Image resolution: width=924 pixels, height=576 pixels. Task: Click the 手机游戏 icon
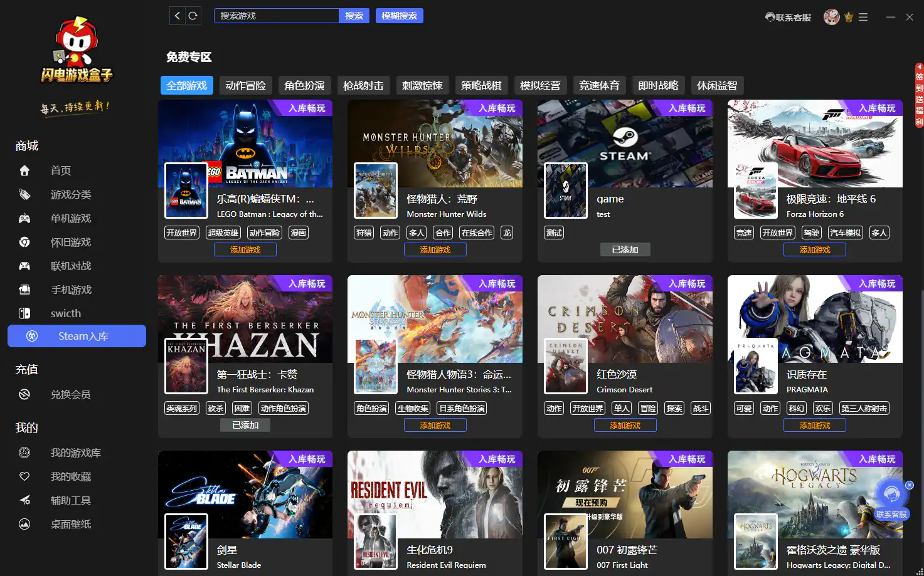pos(24,290)
